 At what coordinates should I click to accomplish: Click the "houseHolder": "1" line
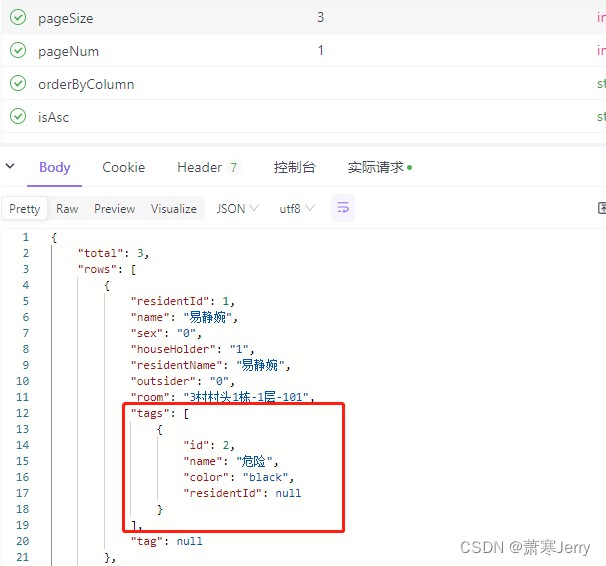192,349
